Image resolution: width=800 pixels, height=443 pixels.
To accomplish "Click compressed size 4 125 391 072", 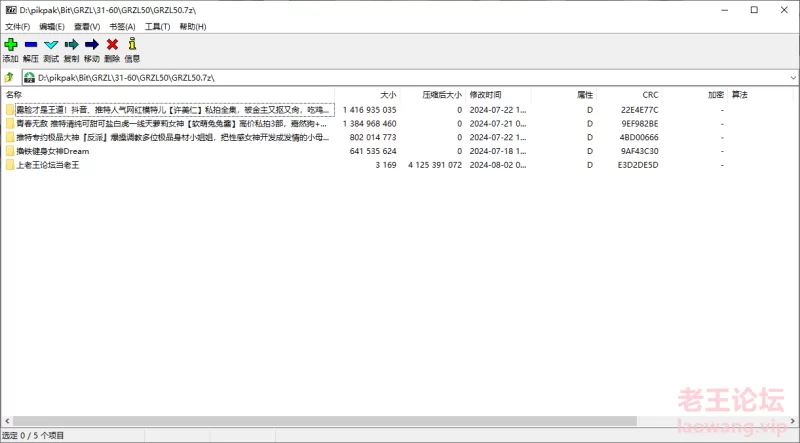I will (x=435, y=165).
